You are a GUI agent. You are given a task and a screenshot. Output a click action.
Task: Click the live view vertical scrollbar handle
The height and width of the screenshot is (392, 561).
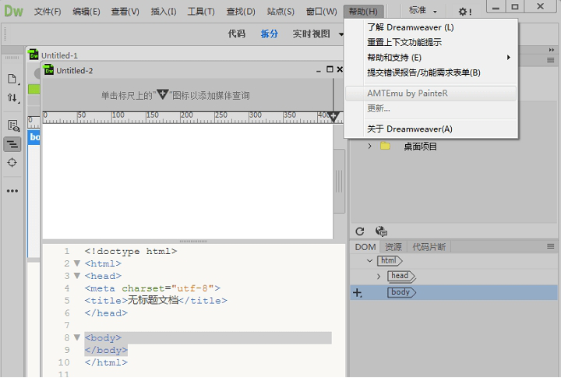click(x=339, y=181)
